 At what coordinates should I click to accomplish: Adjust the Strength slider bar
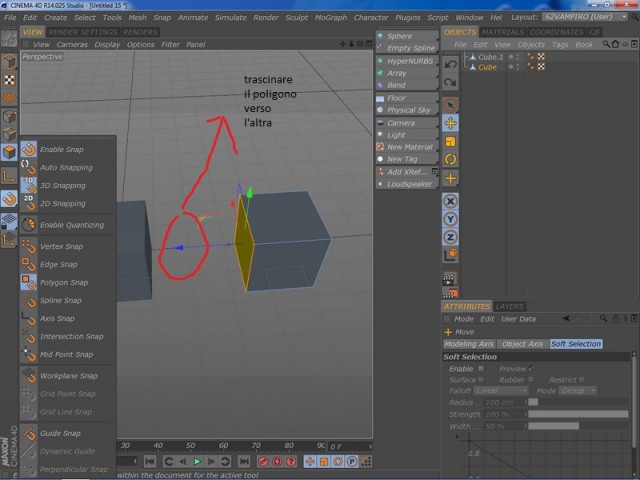point(578,414)
